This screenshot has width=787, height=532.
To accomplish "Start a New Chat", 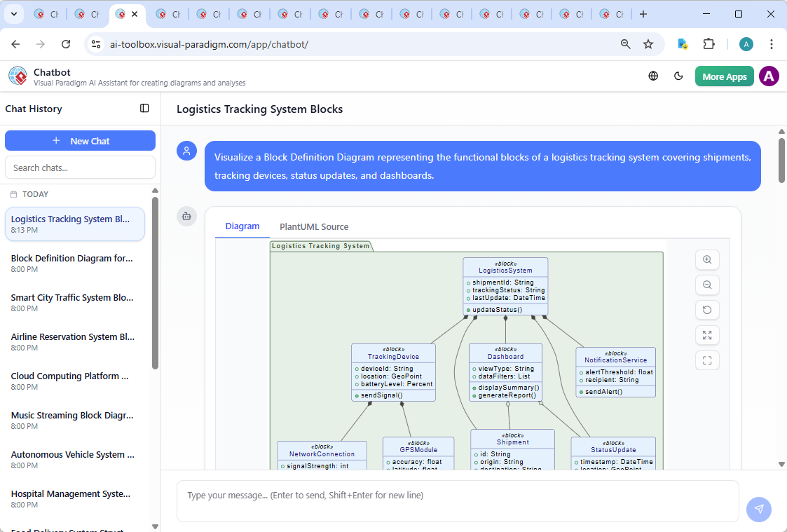I will click(x=80, y=140).
